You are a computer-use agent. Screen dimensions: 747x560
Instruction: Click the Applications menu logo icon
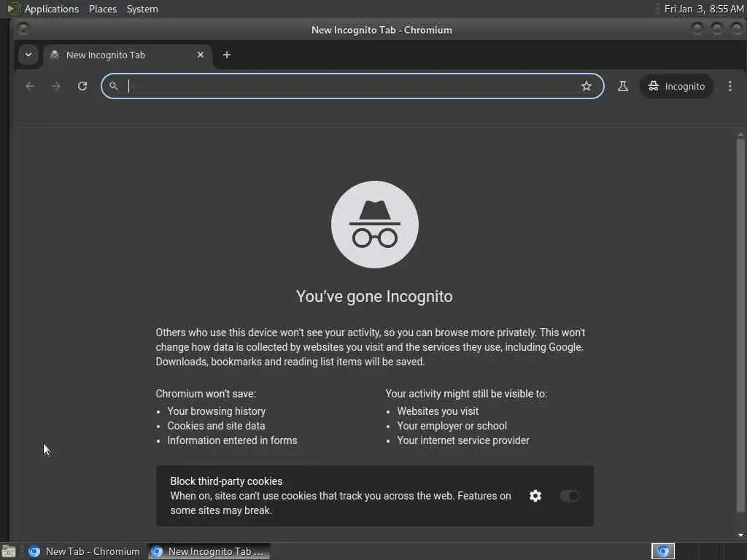click(13, 9)
